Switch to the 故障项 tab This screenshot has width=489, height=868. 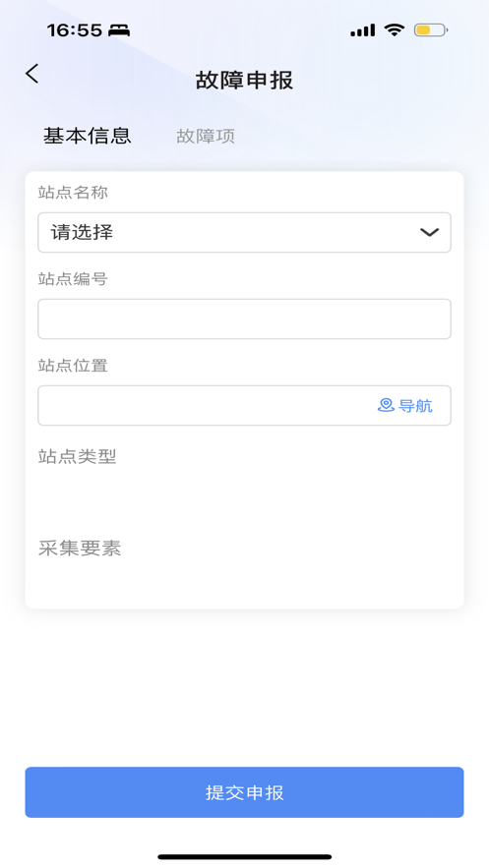[206, 137]
